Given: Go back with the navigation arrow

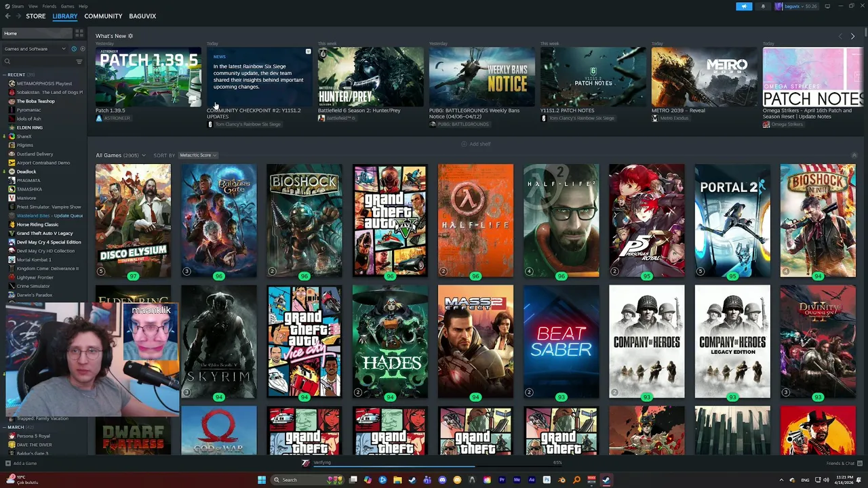Looking at the screenshot, I should coord(7,16).
